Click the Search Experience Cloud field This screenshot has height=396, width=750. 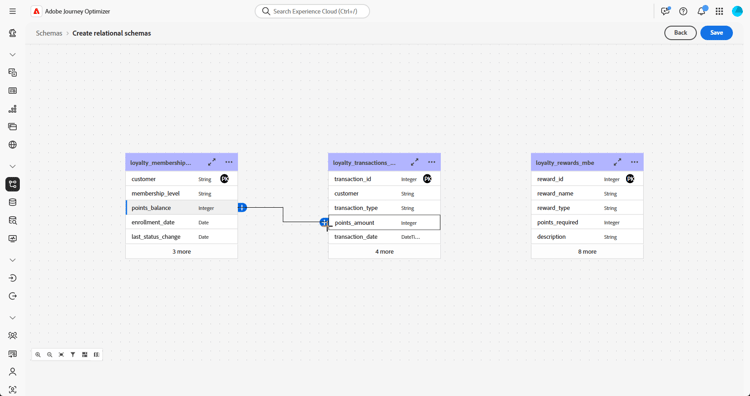(312, 11)
